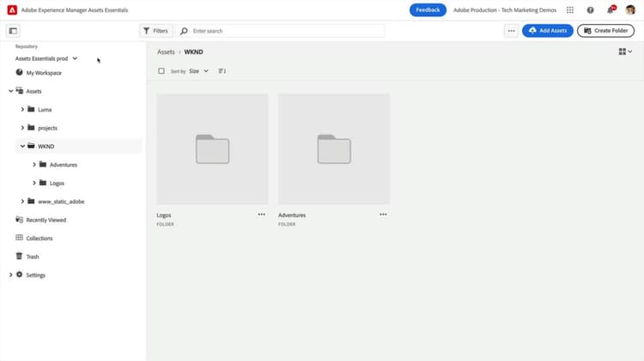Open Assets Essentials prod repository dropdown

coord(46,58)
